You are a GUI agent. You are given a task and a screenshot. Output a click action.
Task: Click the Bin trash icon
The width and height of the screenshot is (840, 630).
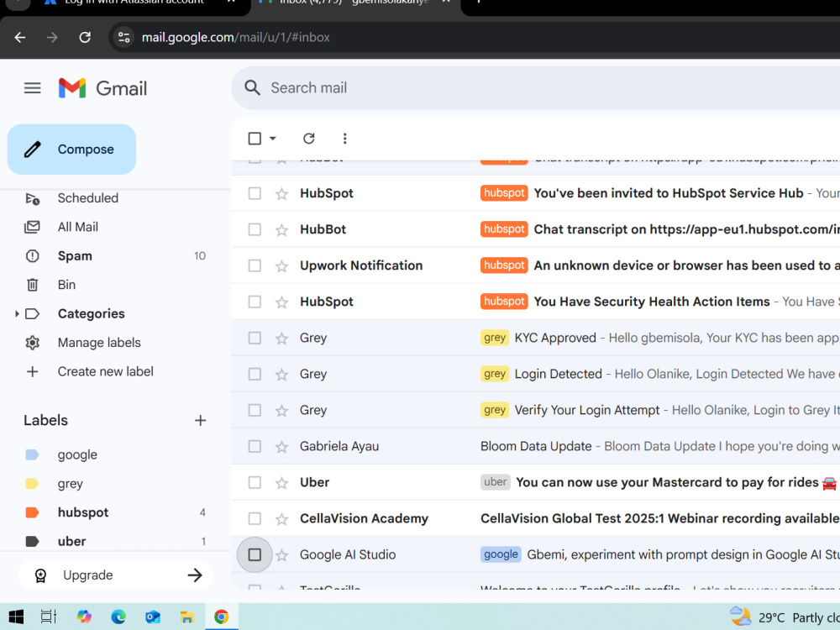32,285
